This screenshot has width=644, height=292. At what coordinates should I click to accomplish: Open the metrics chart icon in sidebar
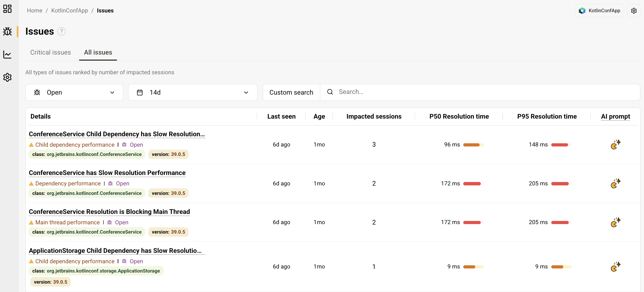(x=7, y=54)
